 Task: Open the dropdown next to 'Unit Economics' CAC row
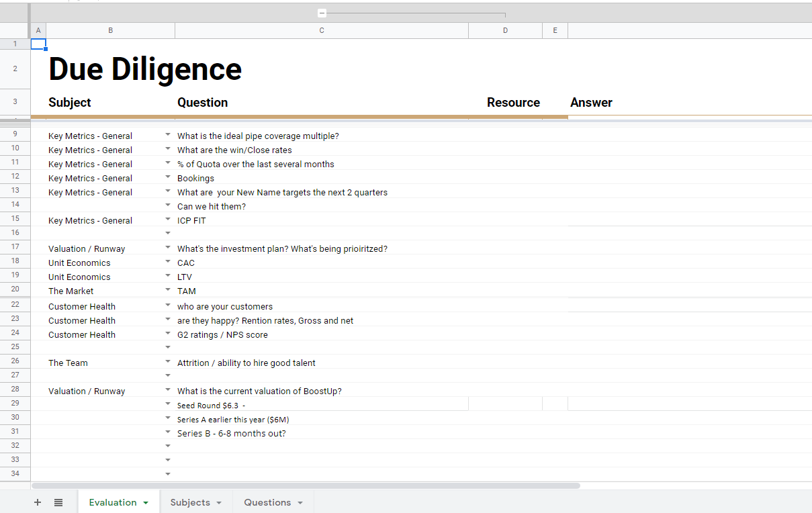[167, 263]
